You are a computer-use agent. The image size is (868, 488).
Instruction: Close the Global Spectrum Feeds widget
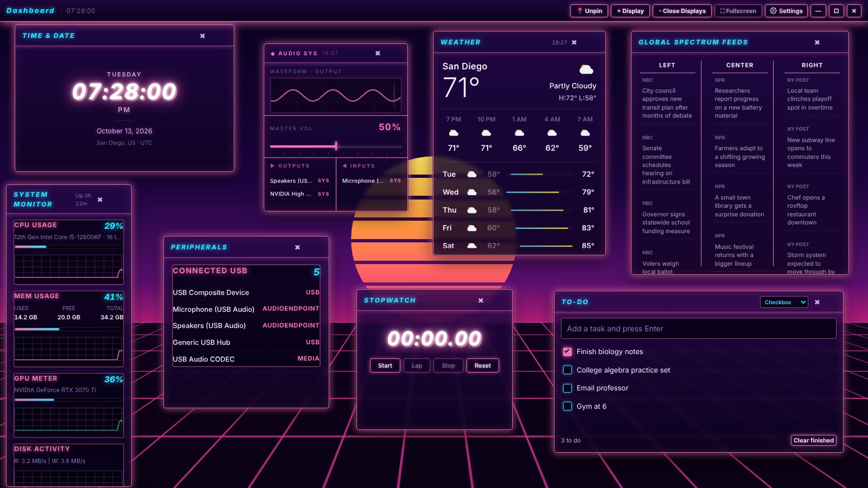point(817,42)
